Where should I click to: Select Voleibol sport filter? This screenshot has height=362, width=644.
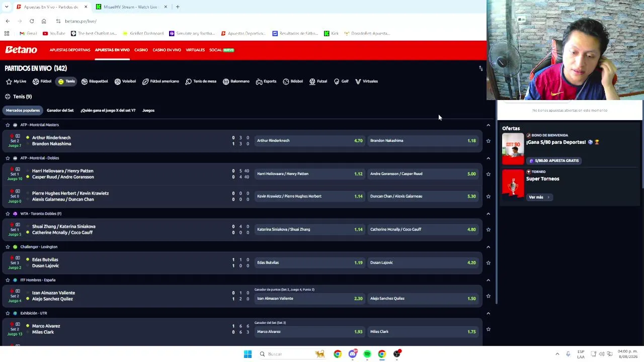(x=125, y=81)
